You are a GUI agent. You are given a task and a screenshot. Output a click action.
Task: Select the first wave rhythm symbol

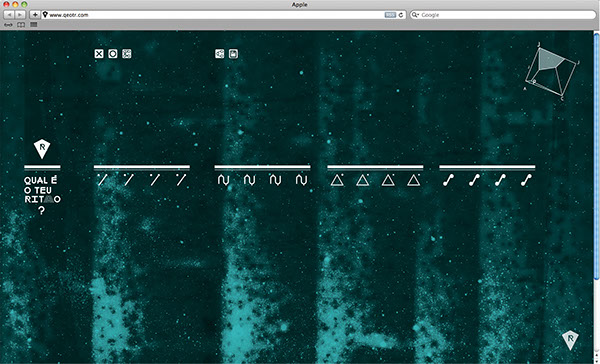pos(223,180)
